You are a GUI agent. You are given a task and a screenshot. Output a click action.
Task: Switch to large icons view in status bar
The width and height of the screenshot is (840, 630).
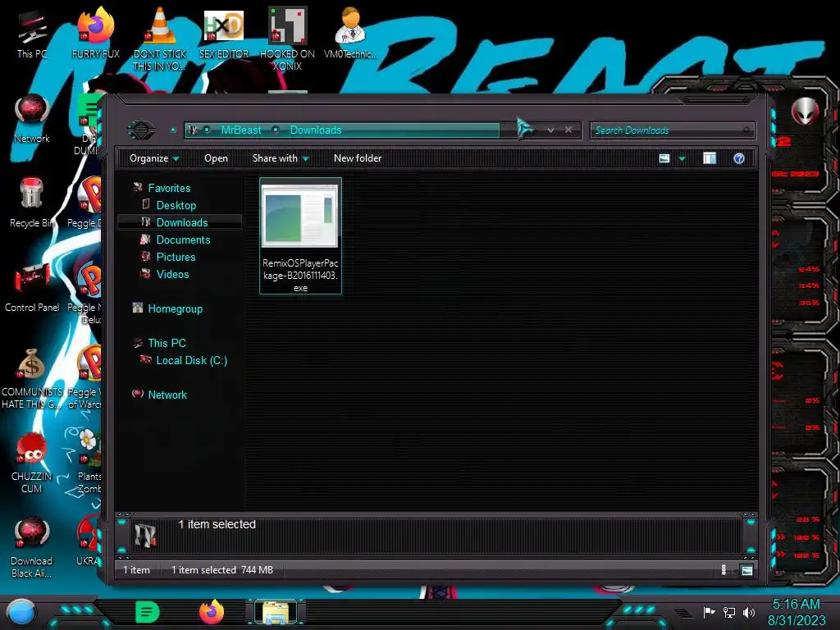point(746,570)
